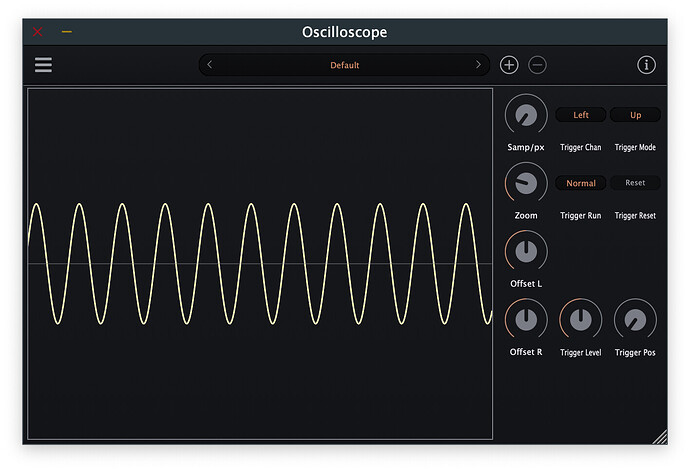Minimize the Oscilloscope window
Screen dimensions: 690x470
[67, 32]
